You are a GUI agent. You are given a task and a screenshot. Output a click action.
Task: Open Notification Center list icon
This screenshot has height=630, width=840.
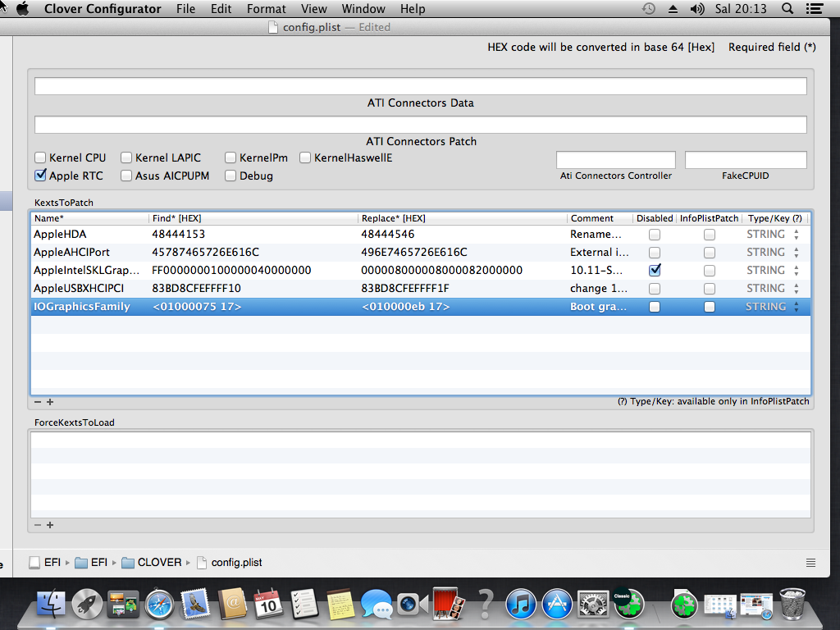click(x=815, y=8)
